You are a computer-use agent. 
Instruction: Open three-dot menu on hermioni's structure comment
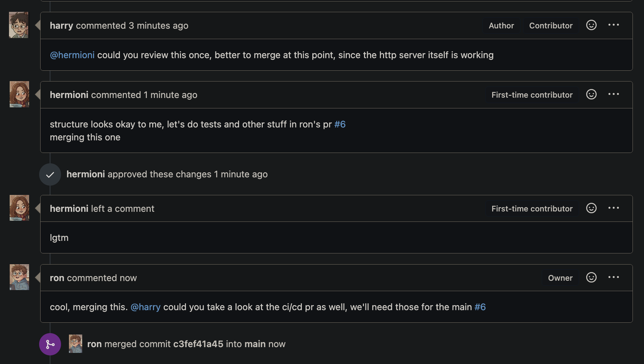(613, 94)
